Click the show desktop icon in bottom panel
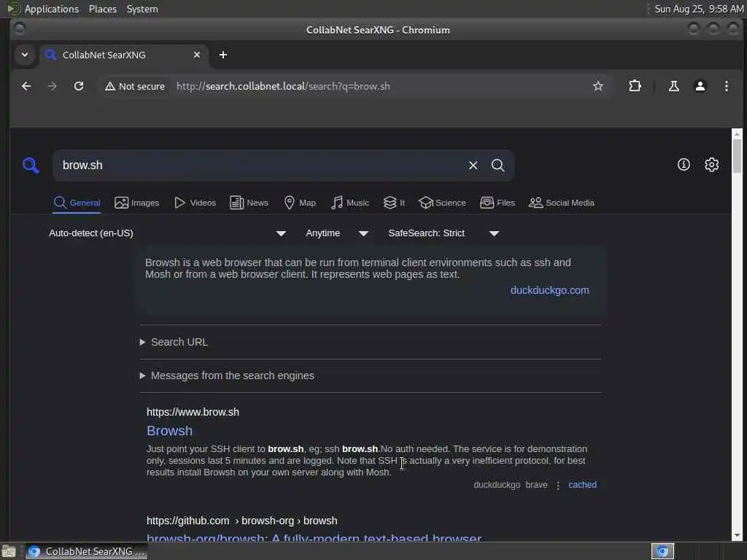This screenshot has width=747, height=560. click(9, 551)
